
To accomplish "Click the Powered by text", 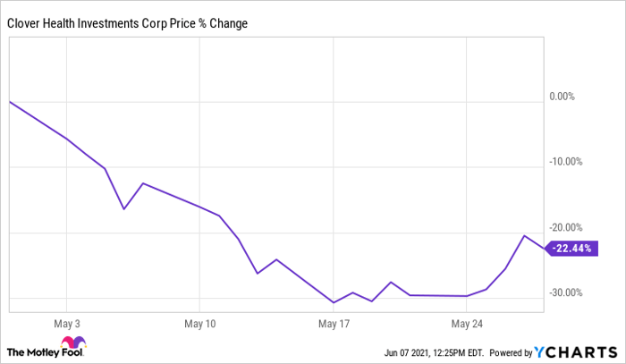I will tap(505, 351).
